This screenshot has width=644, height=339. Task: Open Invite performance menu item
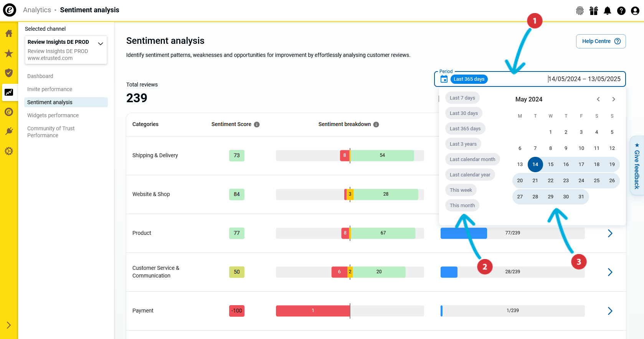coord(50,89)
